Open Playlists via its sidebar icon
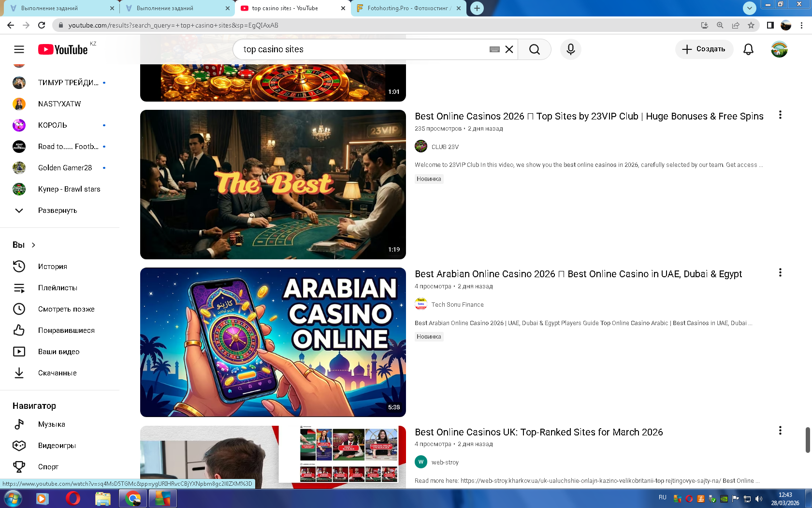This screenshot has height=508, width=812. click(x=19, y=288)
